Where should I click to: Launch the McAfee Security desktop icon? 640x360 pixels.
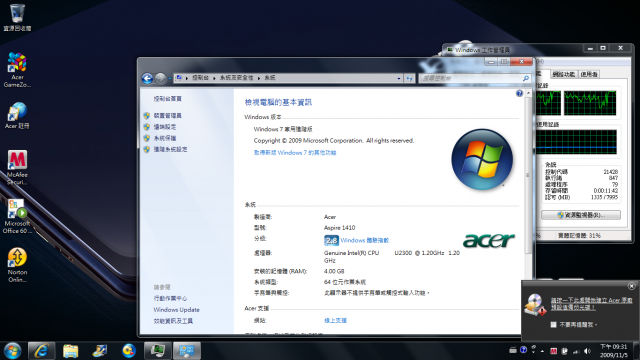pyautogui.click(x=17, y=167)
